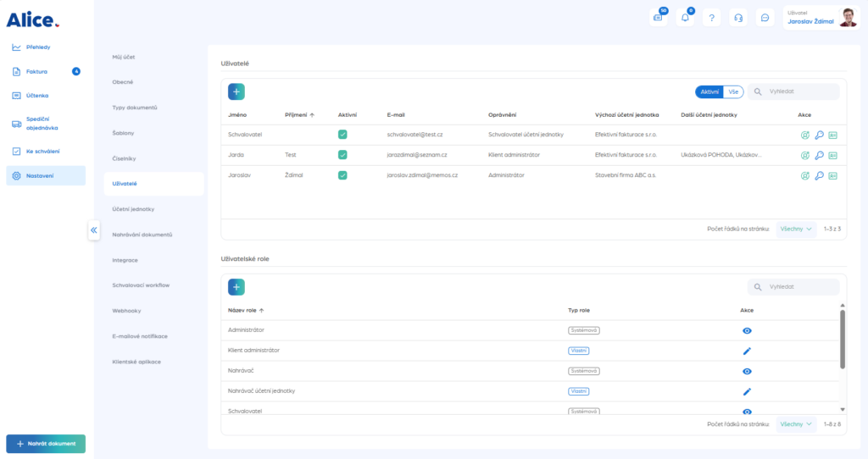Open the notifications bell
The image size is (868, 459).
685,18
